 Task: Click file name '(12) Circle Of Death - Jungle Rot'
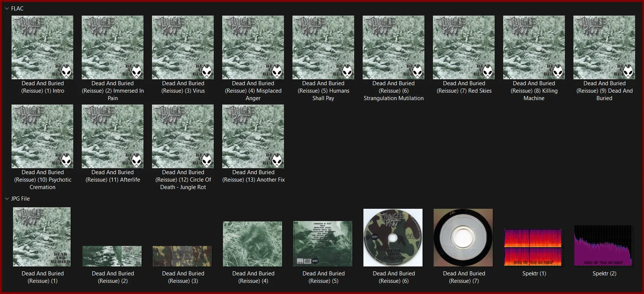[183, 180]
